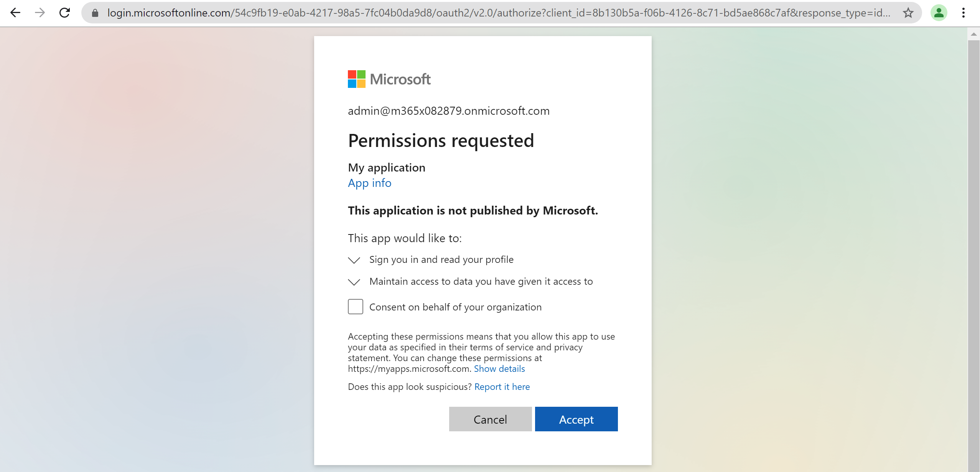Click the browser forward arrow
Screen dimensions: 980x472
[x=40, y=13]
